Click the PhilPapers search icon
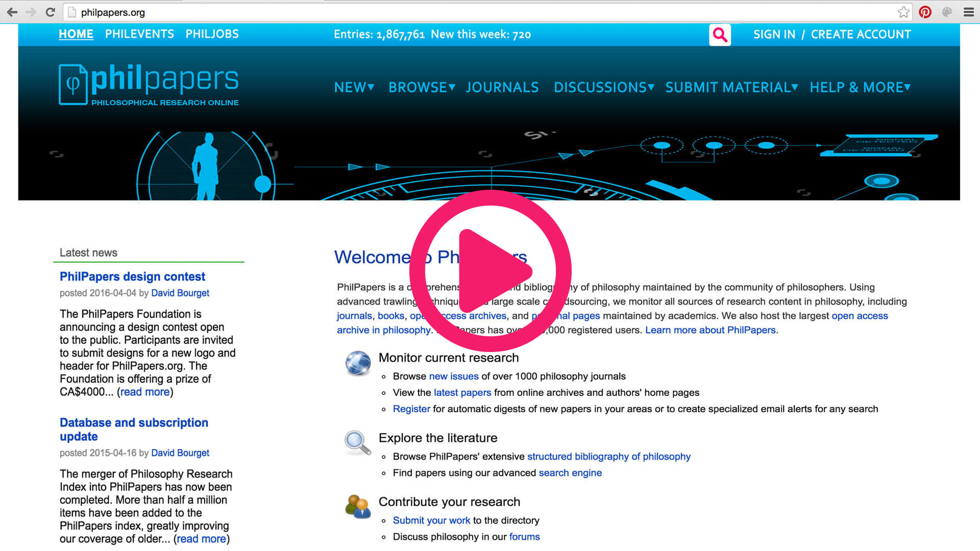Screen dimensions: 980x551 point(720,35)
